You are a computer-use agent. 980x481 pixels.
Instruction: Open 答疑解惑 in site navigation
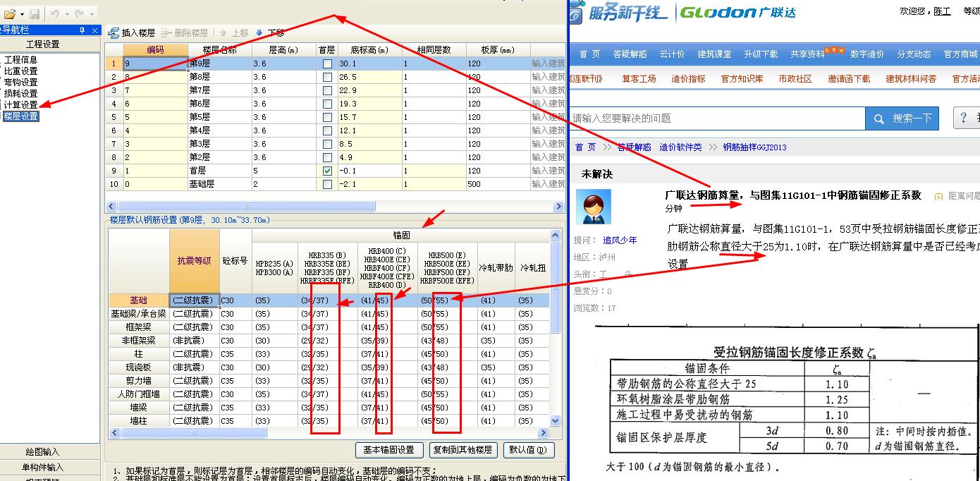click(x=630, y=54)
